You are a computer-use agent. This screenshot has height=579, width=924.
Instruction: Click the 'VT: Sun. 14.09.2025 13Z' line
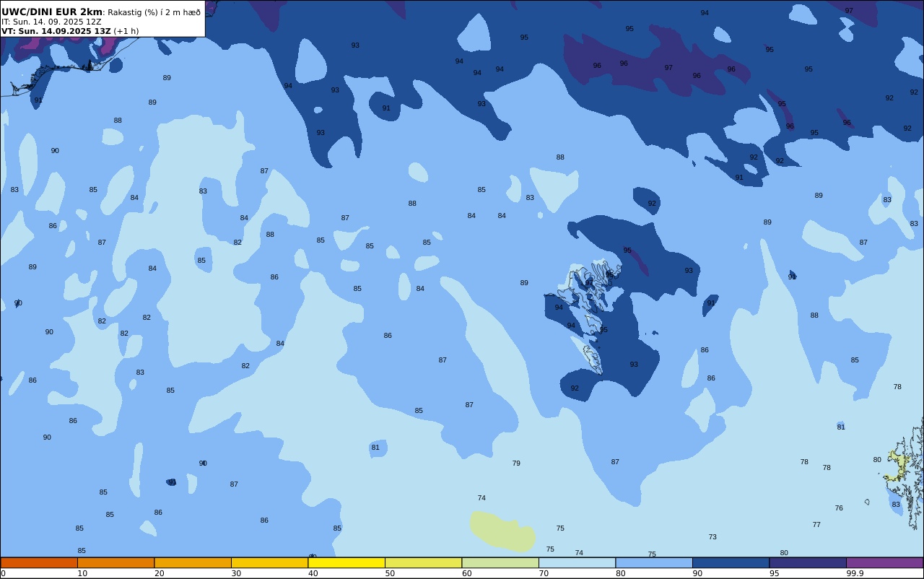pos(56,31)
